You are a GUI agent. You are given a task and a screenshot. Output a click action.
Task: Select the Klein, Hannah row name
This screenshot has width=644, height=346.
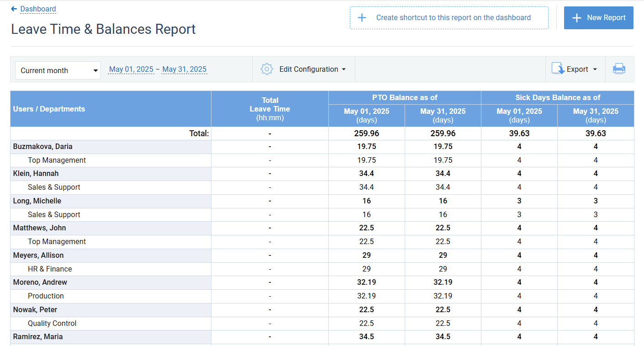click(x=36, y=174)
